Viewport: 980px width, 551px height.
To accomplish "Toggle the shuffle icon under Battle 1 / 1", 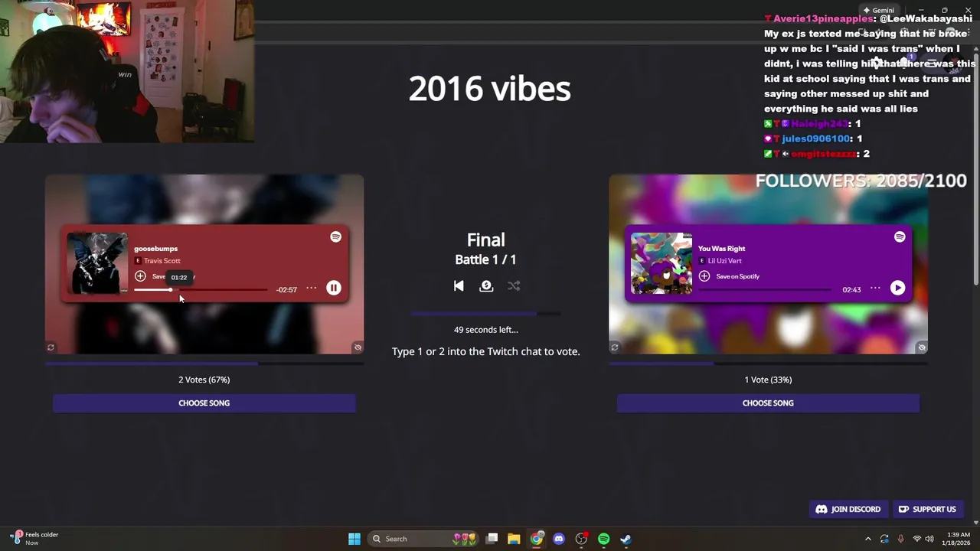I will 514,285.
